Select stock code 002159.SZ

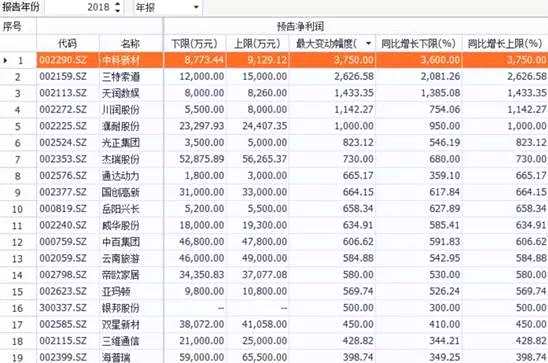[63, 76]
